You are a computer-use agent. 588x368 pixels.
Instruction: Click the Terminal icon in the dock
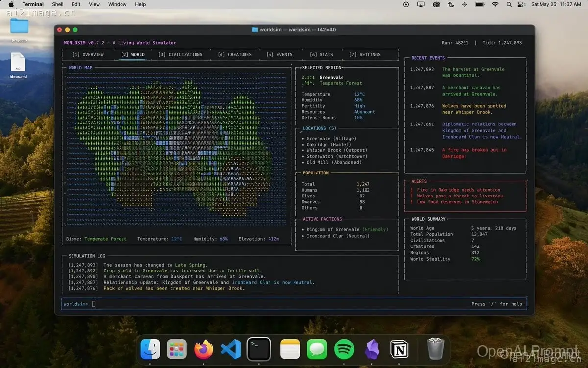coord(259,349)
